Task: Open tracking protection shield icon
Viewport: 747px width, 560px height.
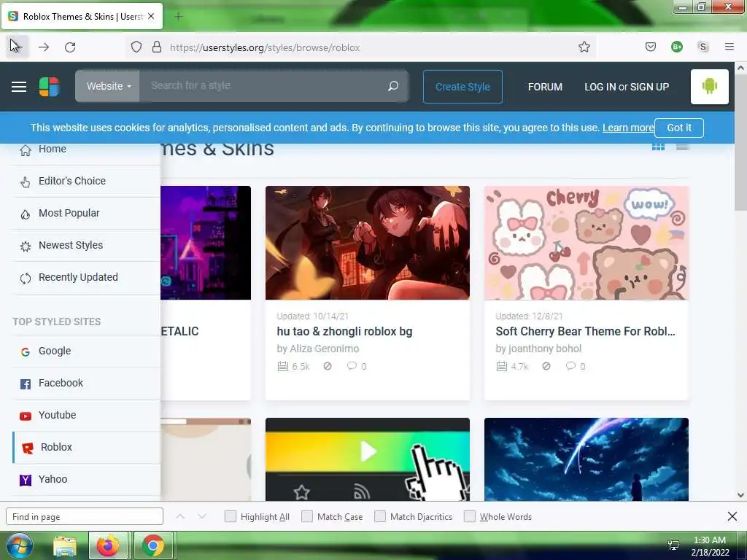Action: tap(136, 47)
